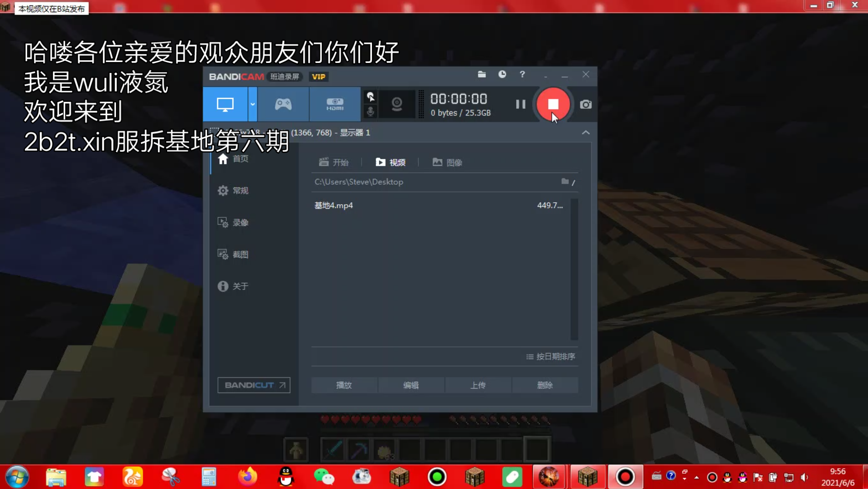868x489 pixels.
Task: Take a screenshot using the camera icon
Action: click(x=585, y=104)
